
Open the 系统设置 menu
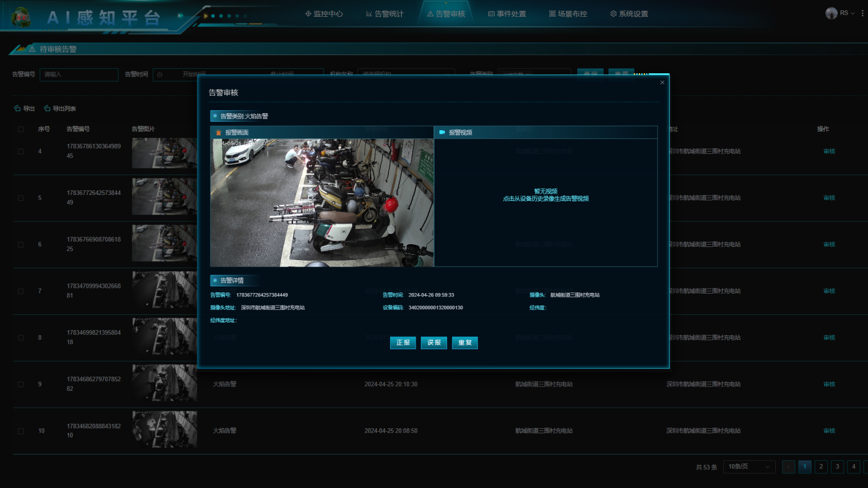629,14
